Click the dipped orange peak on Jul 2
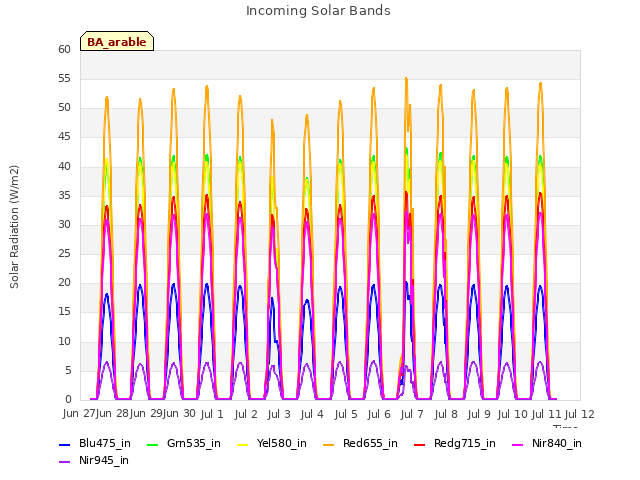The image size is (640, 480). (272, 121)
